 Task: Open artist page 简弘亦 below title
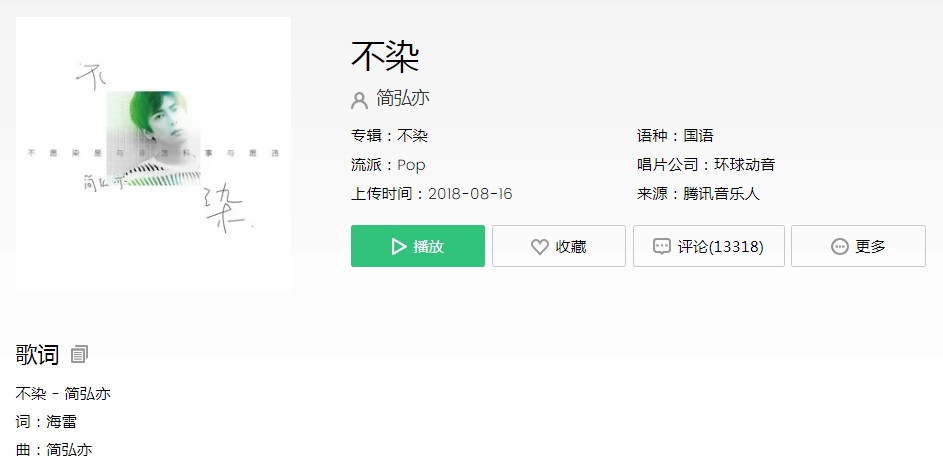[x=403, y=98]
